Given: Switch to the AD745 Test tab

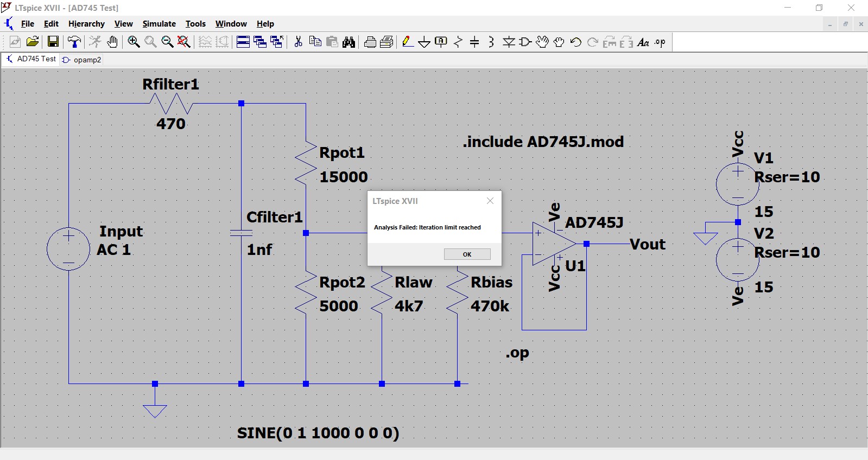Looking at the screenshot, I should (x=31, y=59).
